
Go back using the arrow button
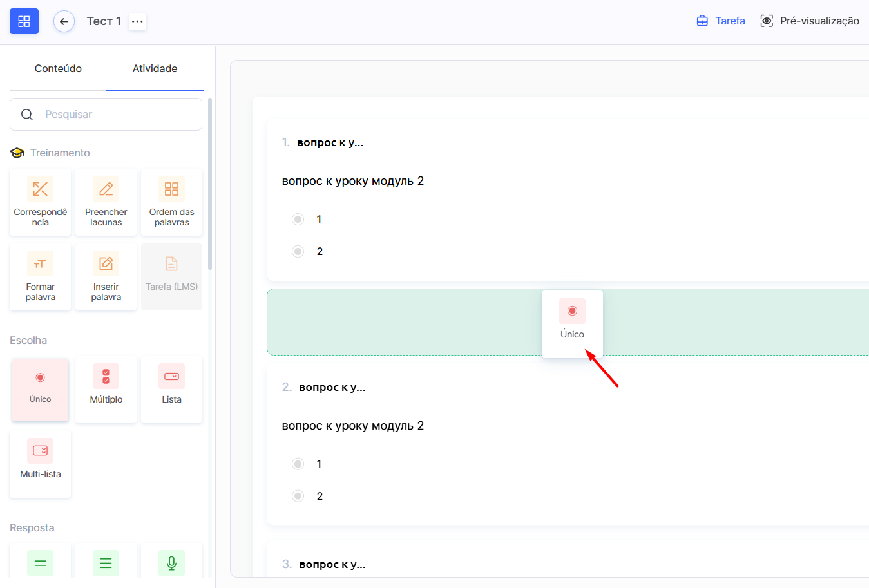[x=64, y=21]
